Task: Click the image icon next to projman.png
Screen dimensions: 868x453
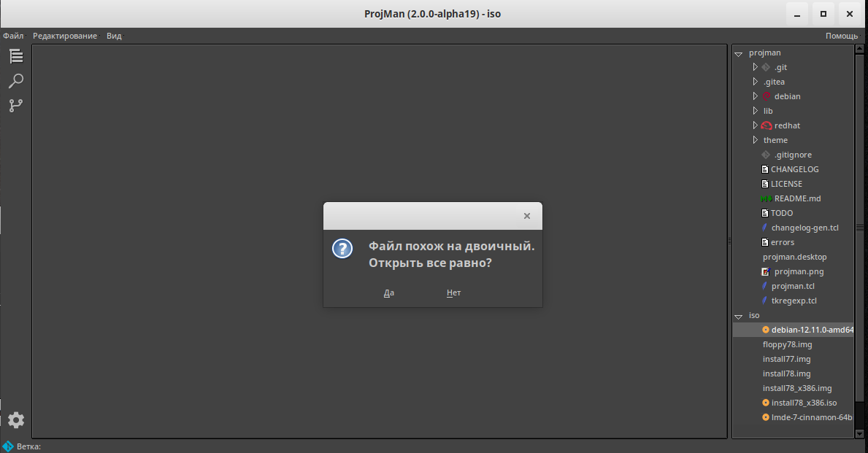Action: pos(765,271)
